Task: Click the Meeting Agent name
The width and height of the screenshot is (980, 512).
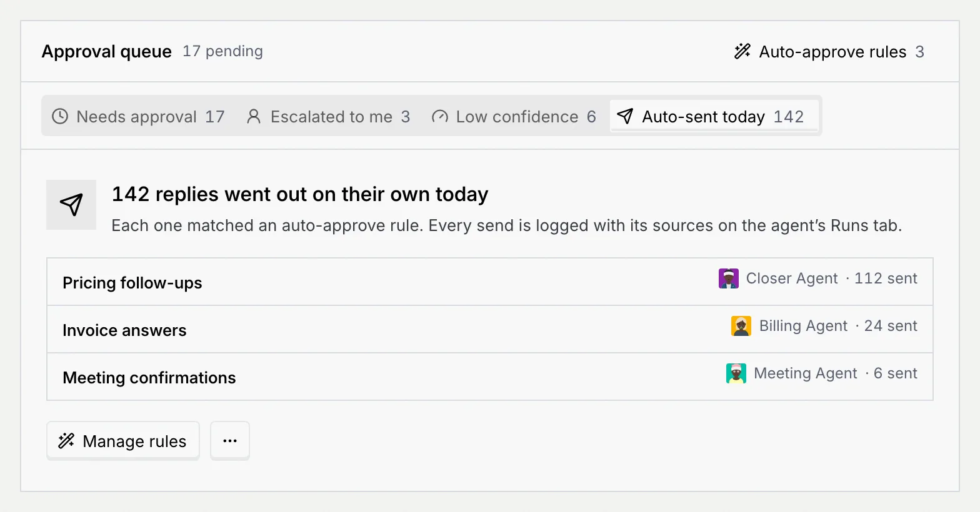Action: coord(806,373)
